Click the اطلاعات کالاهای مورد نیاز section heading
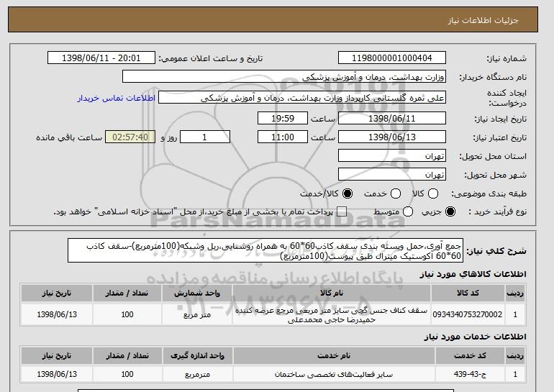The width and height of the screenshot is (554, 392). (x=473, y=274)
